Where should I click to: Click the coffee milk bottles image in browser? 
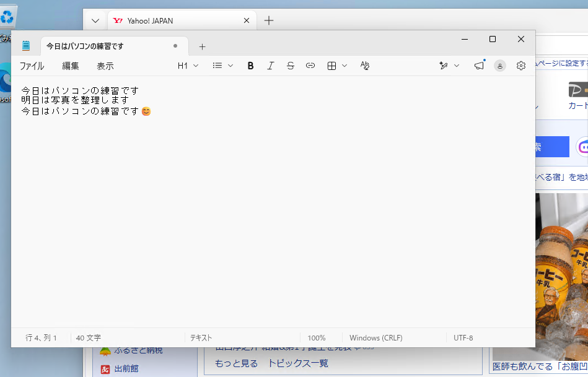pos(562,275)
